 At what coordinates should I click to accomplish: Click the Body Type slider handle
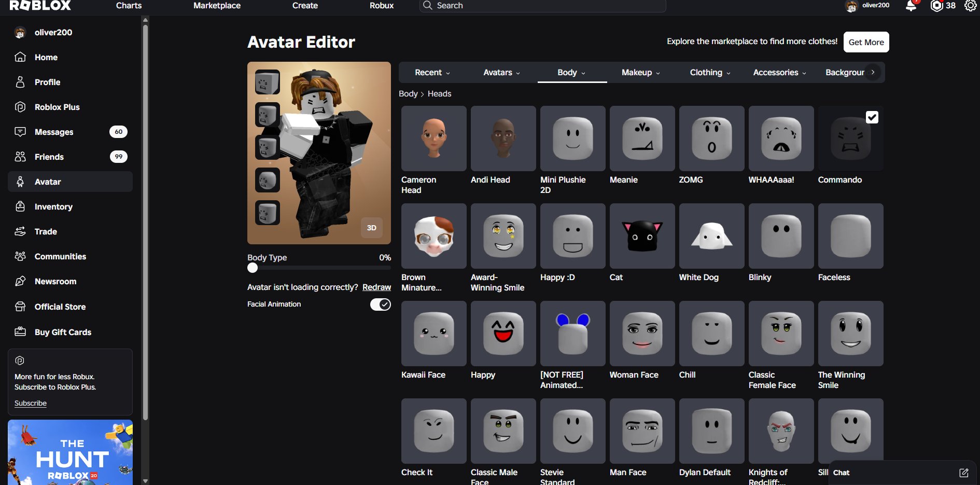[253, 268]
